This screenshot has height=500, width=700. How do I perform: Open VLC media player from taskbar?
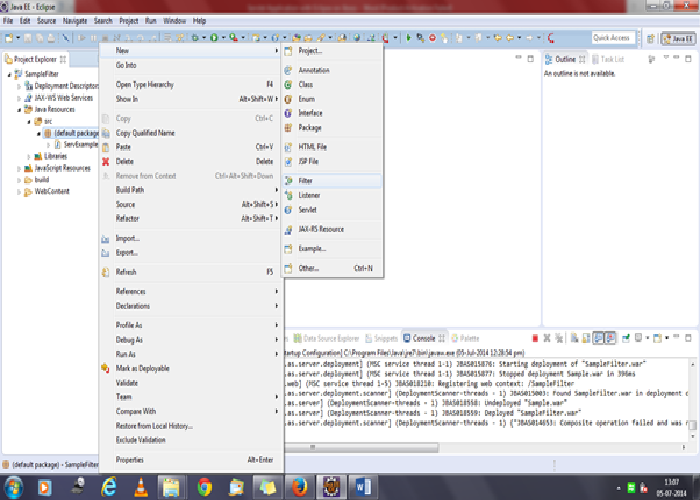tap(141, 487)
